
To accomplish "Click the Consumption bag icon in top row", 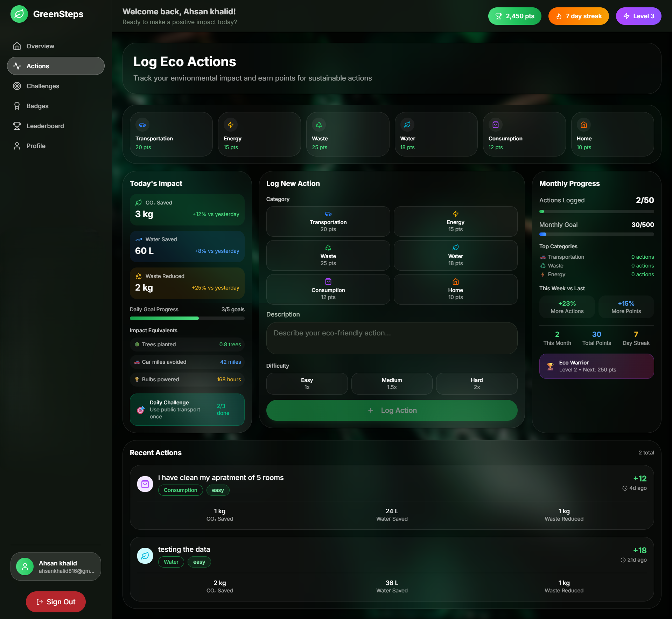I will coord(495,125).
